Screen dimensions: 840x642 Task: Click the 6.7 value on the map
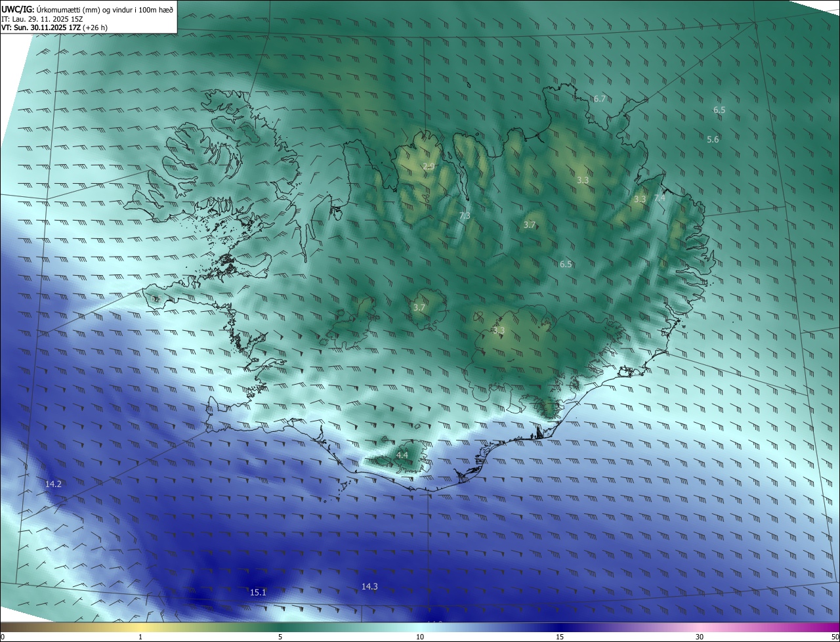(x=599, y=98)
